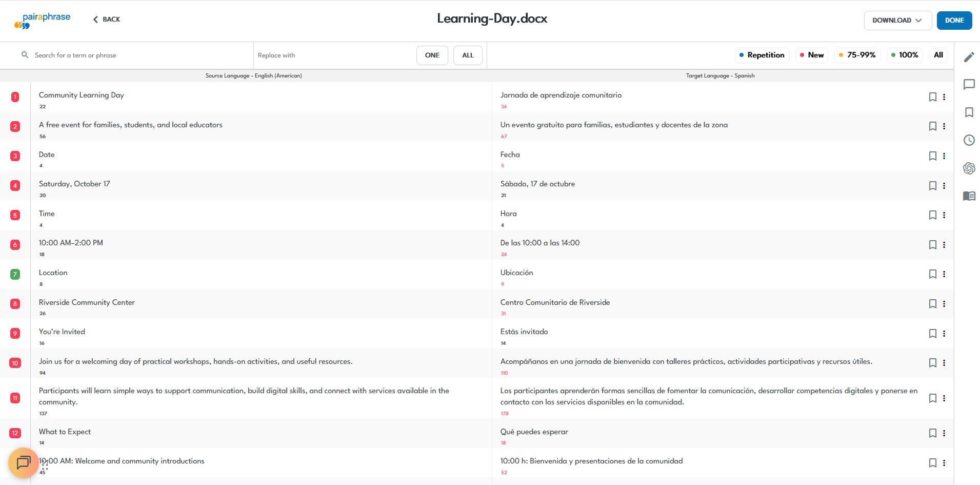This screenshot has height=485, width=980.
Task: Select green segment number 7 badge
Action: [15, 274]
